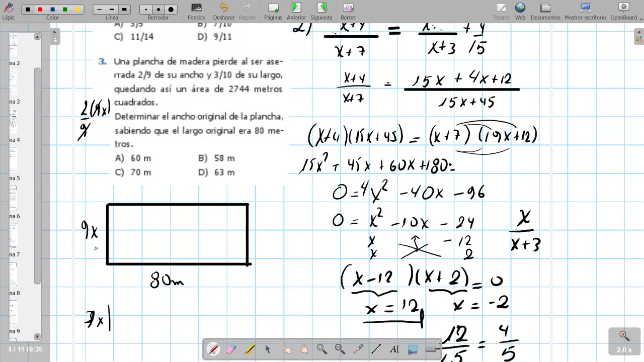The image size is (644, 362).
Task: Open the Fondos background options
Action: tap(196, 11)
